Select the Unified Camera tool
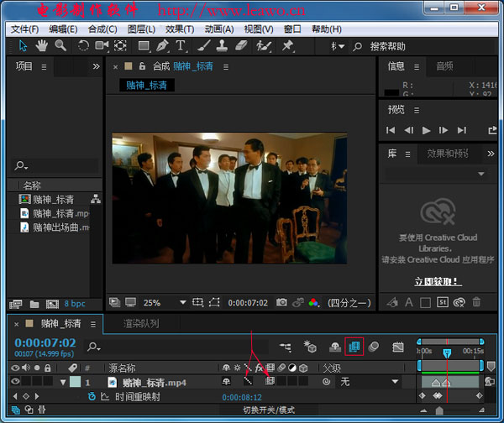Viewport: 504px width, 423px height. (x=102, y=45)
